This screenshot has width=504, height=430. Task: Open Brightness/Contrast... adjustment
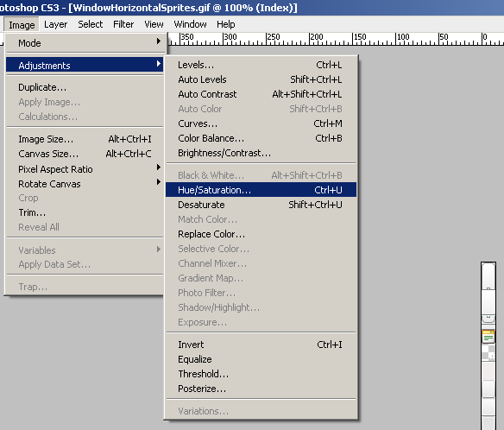pyautogui.click(x=261, y=153)
